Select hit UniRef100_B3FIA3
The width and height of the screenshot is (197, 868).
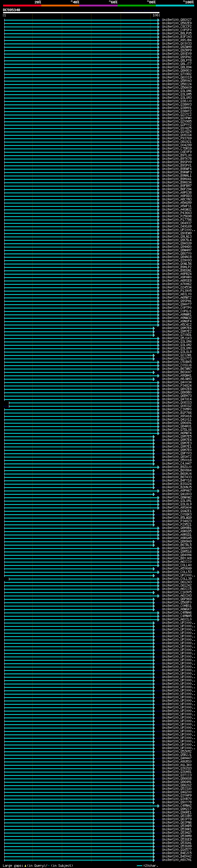pos(176,37)
